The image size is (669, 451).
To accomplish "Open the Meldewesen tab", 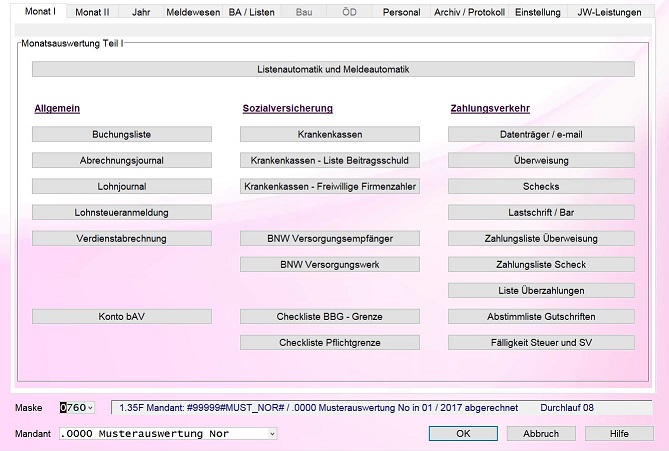I will click(193, 12).
